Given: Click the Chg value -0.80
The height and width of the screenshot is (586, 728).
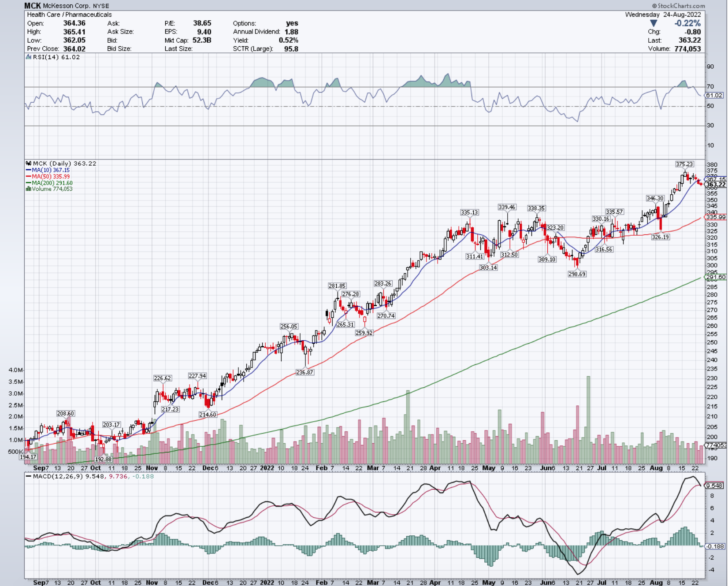Looking at the screenshot, I should tap(693, 32).
